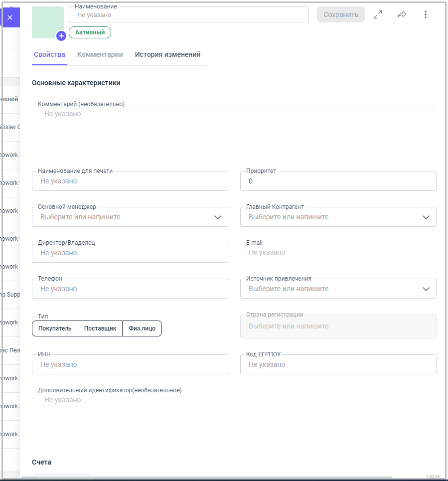Select the Покупатель type option
Viewport: 448px width, 481px height.
[55, 328]
